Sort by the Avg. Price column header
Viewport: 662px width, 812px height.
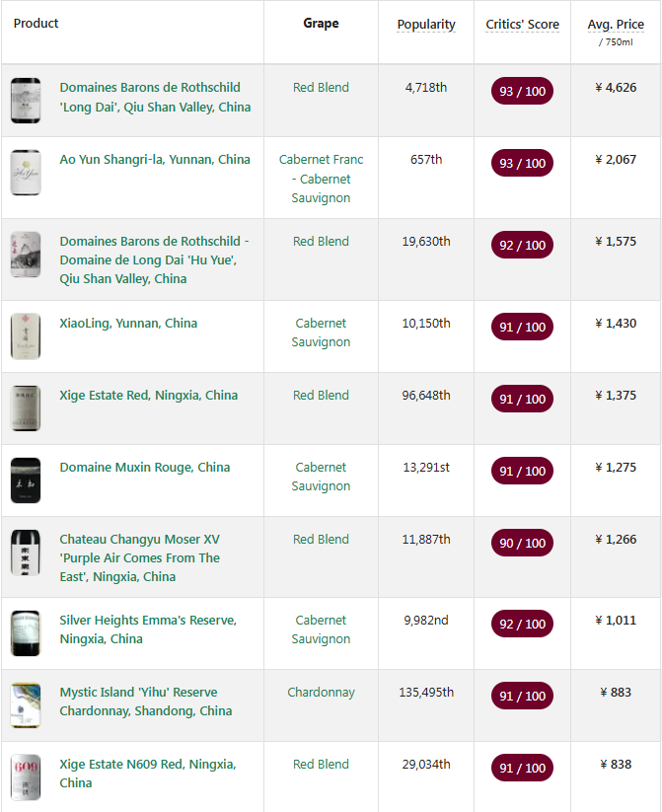[x=616, y=25]
